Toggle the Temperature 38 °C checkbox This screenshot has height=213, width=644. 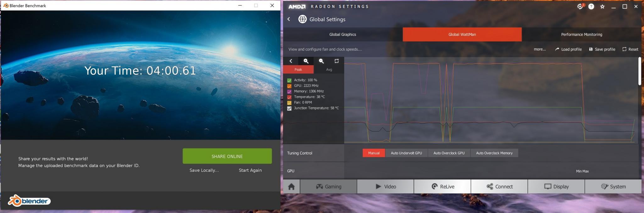[x=289, y=97]
